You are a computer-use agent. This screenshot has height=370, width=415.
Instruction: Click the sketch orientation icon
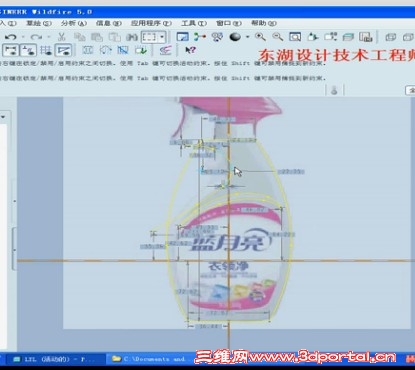click(x=165, y=50)
